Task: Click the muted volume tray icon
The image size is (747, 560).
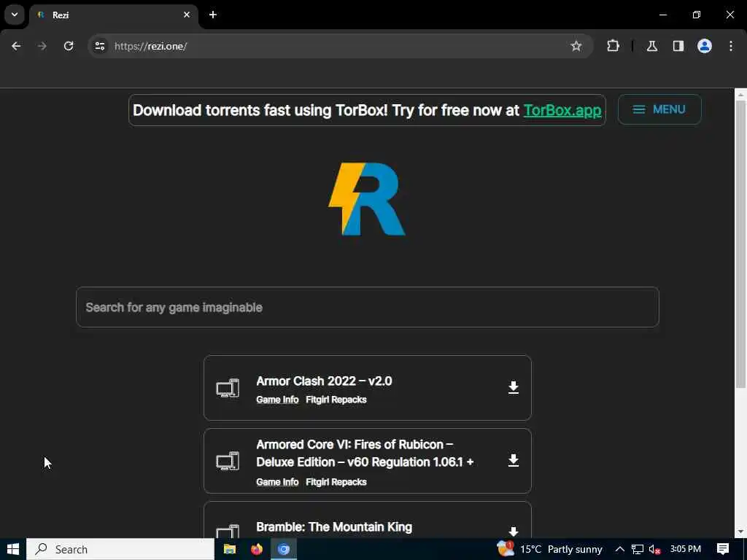Action: pyautogui.click(x=654, y=550)
